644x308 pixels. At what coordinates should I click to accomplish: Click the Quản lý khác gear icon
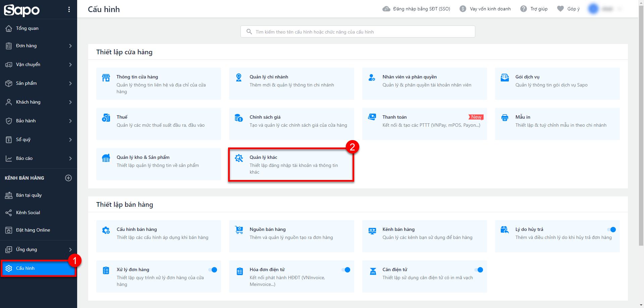tap(239, 158)
